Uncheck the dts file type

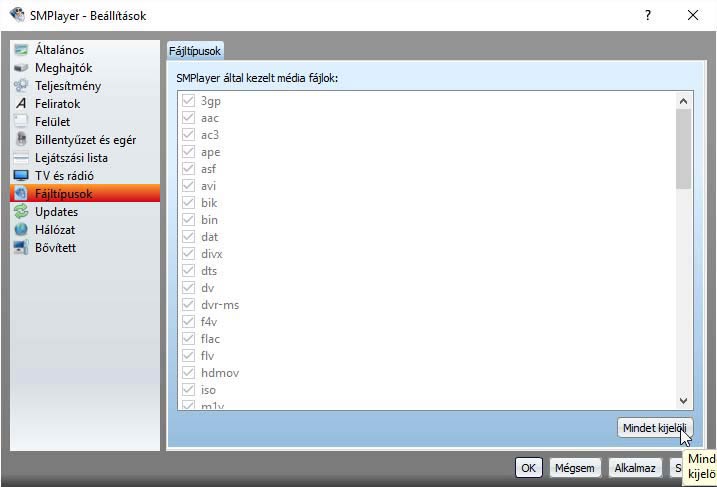[188, 270]
